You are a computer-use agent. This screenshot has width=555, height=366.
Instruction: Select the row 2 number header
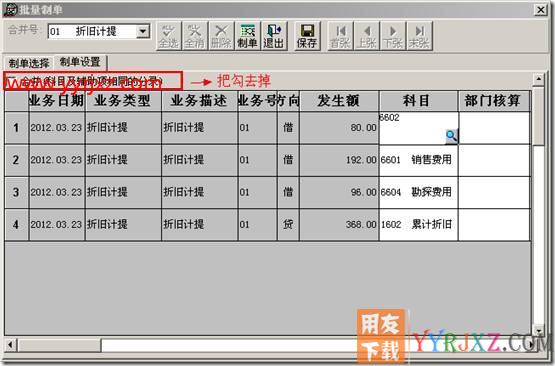click(x=16, y=160)
